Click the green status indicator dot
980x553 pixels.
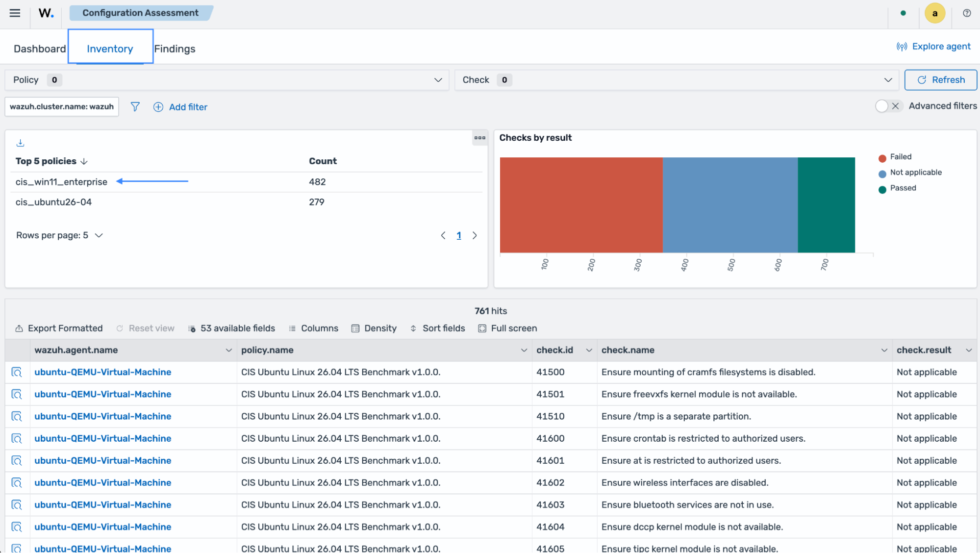pos(903,13)
